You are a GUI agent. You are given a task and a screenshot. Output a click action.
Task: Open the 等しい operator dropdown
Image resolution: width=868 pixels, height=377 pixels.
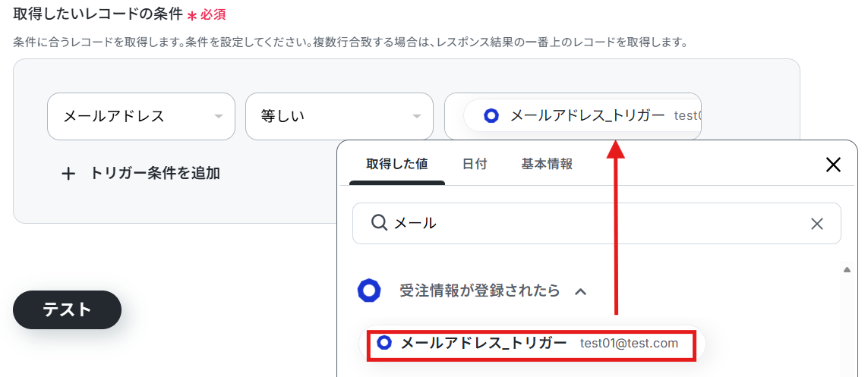pos(339,116)
